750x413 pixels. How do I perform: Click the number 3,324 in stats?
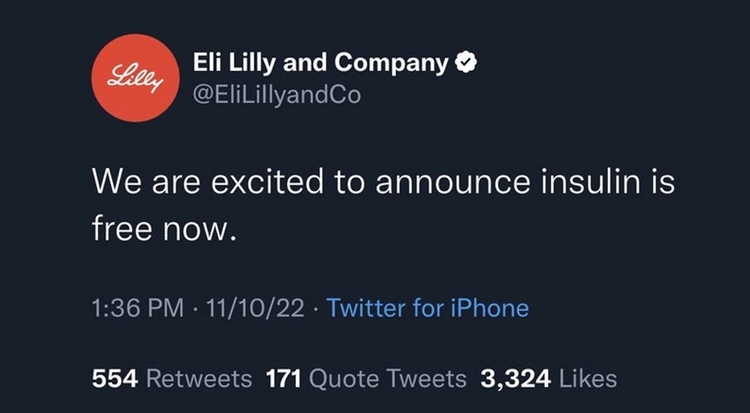(516, 379)
